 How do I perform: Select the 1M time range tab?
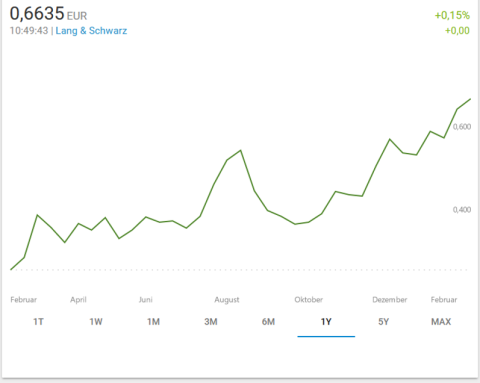(153, 322)
